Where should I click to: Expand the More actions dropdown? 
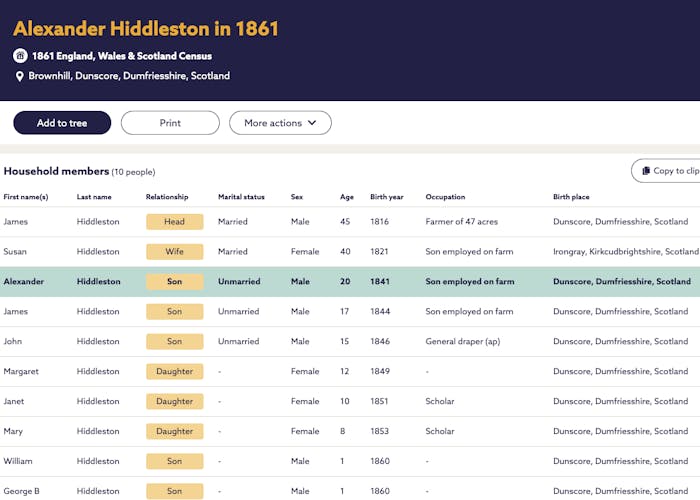tap(280, 123)
